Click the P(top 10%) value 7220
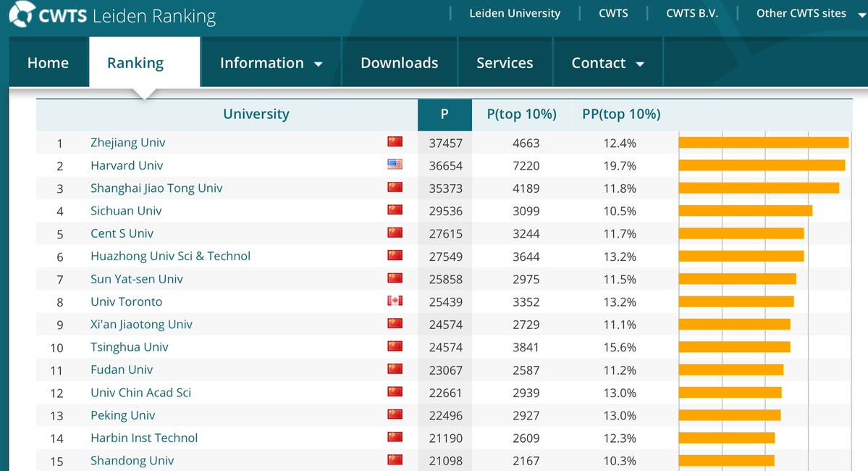 click(526, 166)
